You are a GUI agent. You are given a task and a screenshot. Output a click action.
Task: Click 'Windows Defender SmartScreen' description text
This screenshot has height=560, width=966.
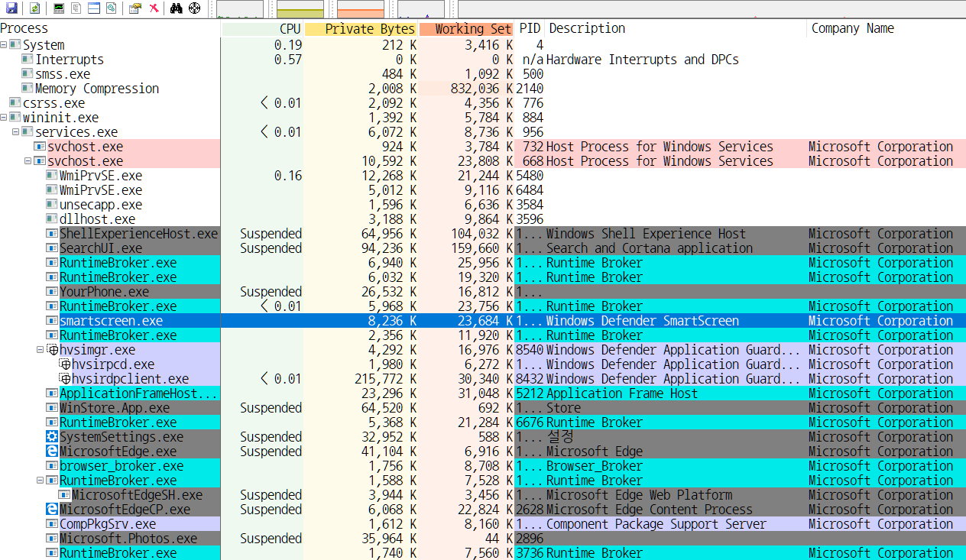642,321
